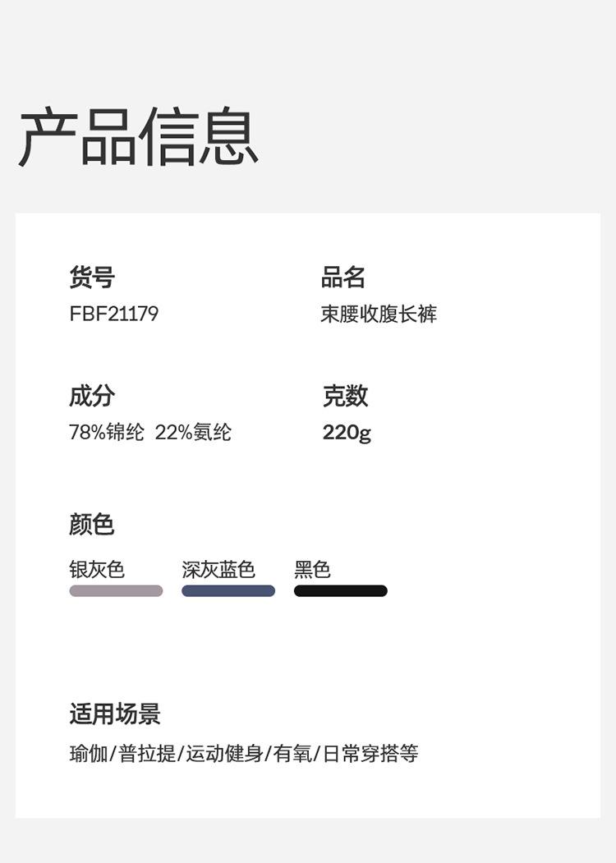Click the 78%锦纶 composition text

point(107,433)
